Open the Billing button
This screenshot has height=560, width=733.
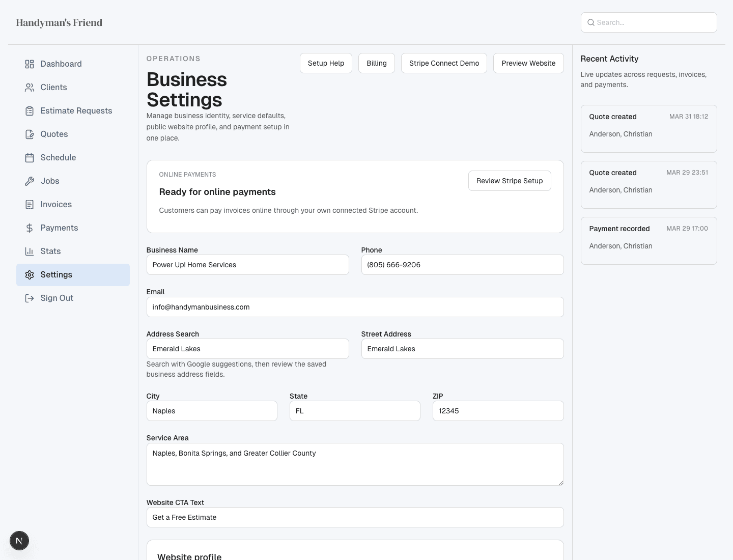pyautogui.click(x=377, y=63)
